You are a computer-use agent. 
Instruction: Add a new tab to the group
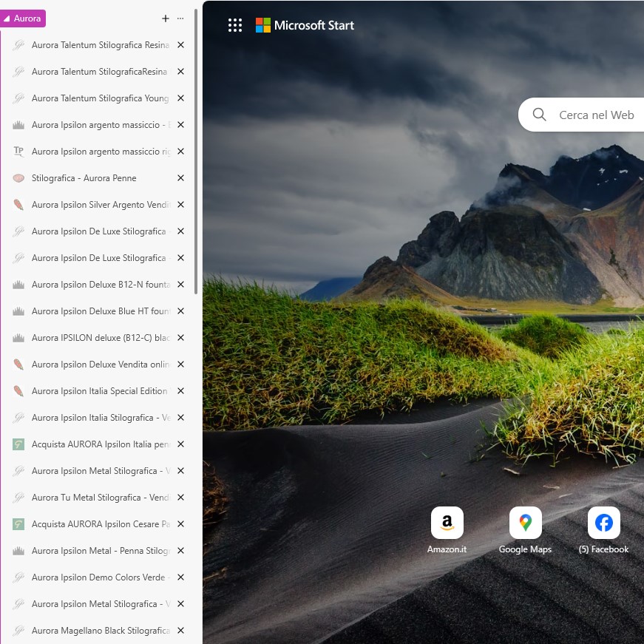(165, 18)
